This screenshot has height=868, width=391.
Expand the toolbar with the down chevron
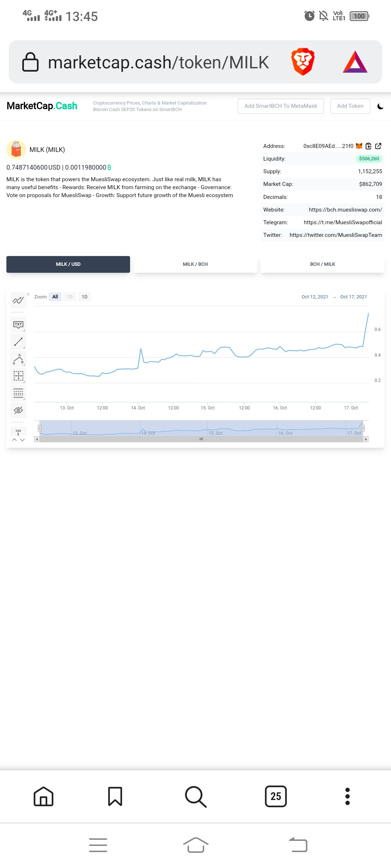(x=22, y=440)
